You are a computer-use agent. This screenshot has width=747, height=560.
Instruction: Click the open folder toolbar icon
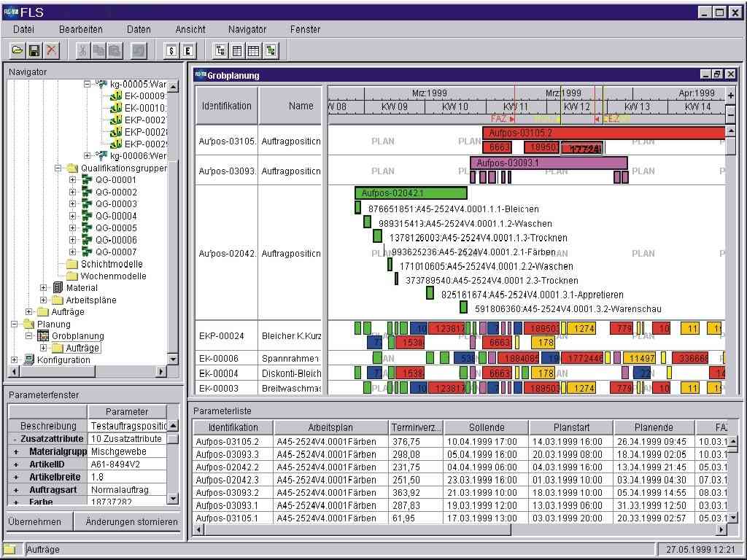(x=17, y=50)
